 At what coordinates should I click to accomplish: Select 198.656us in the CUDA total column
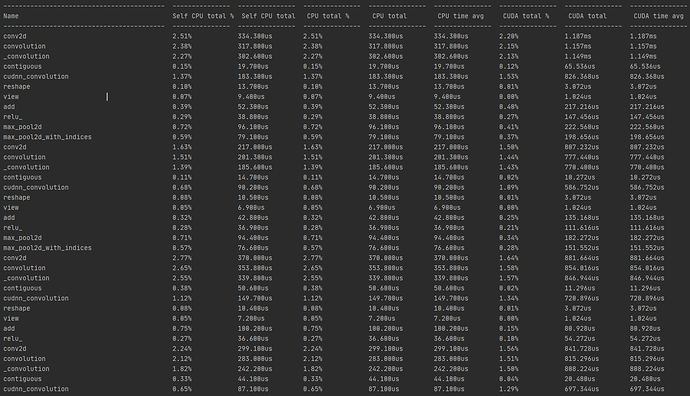[x=582, y=137]
